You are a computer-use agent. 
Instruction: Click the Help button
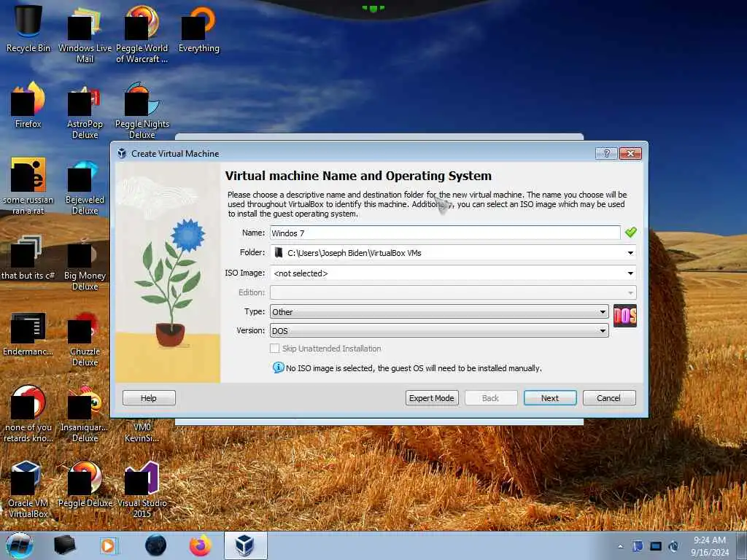tap(149, 398)
